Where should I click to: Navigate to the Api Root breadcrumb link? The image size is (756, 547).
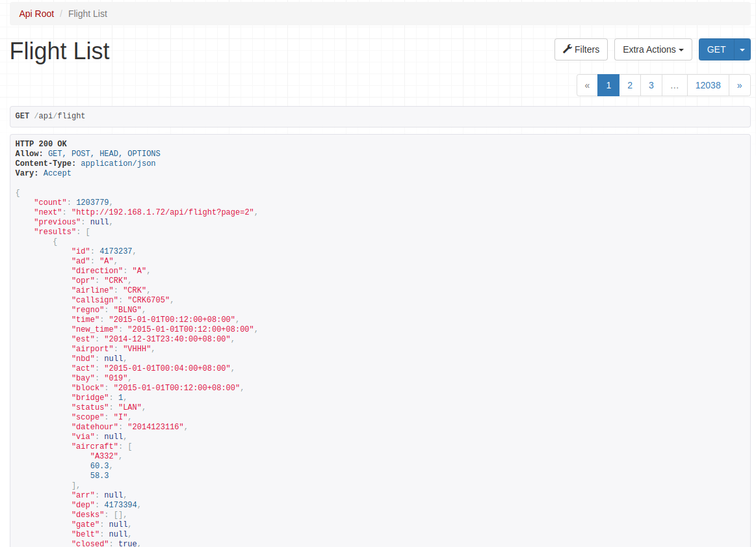point(36,14)
